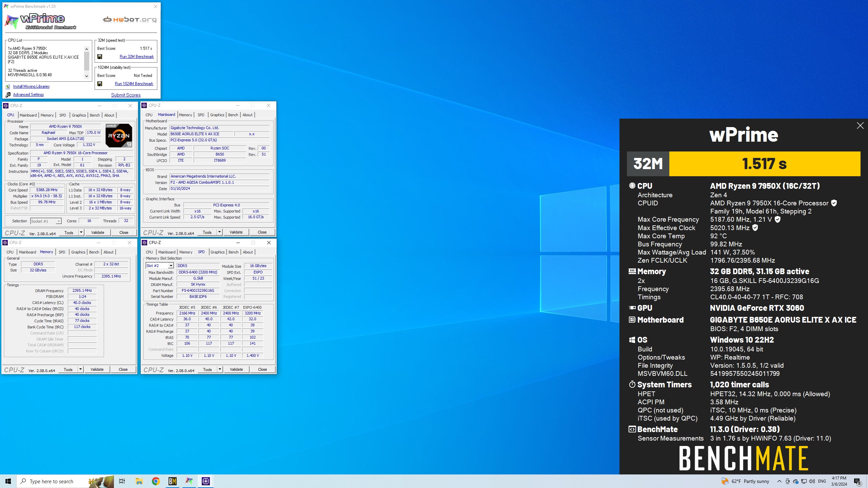This screenshot has height=488, width=868.
Task: Click the verified shield next to CPUID value
Action: click(834, 203)
